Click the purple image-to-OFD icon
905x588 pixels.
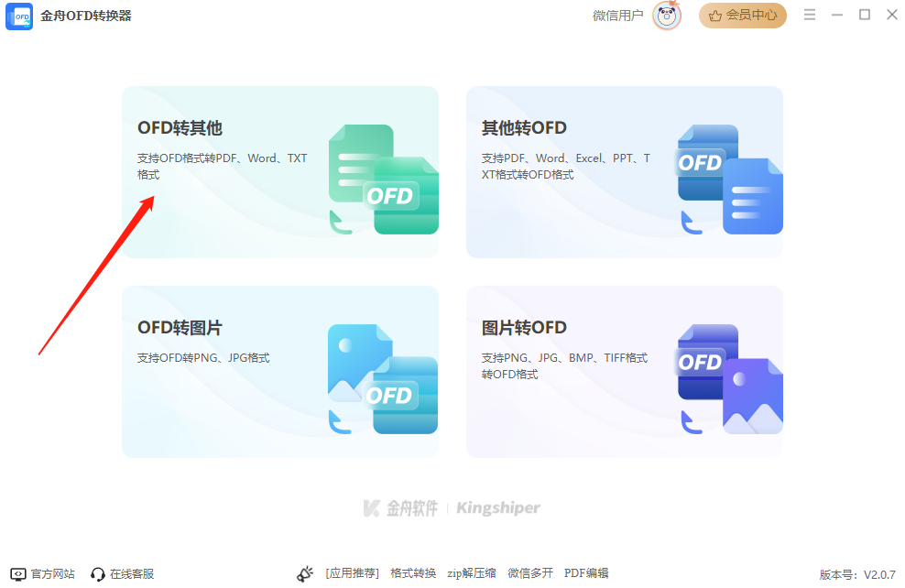(x=729, y=379)
